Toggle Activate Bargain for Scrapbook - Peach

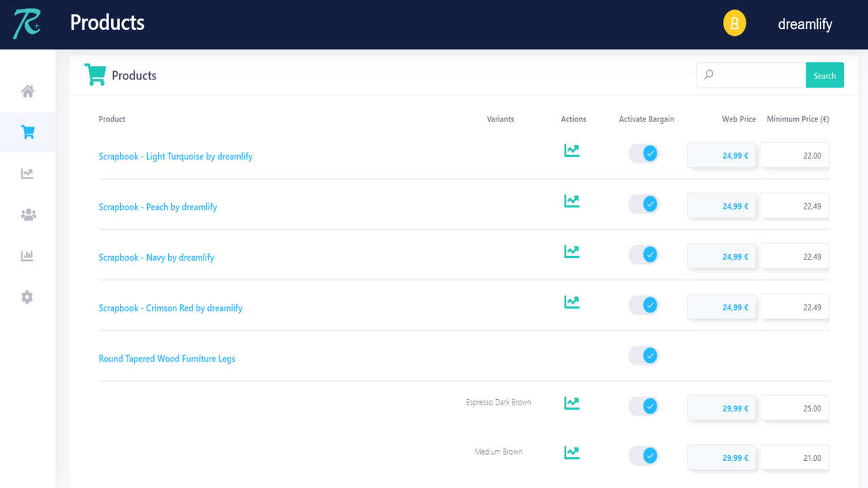(x=643, y=203)
